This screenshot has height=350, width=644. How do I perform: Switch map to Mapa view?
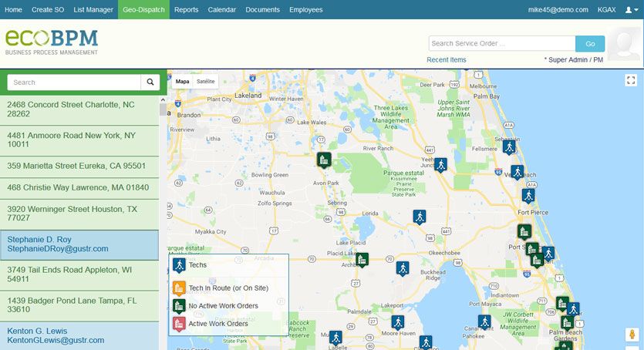pos(182,81)
